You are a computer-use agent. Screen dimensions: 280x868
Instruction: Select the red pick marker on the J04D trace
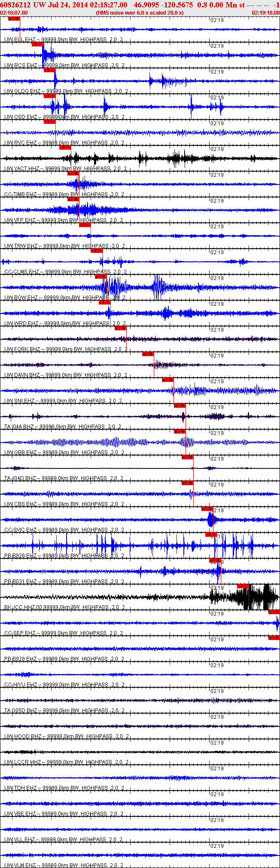coord(187,457)
